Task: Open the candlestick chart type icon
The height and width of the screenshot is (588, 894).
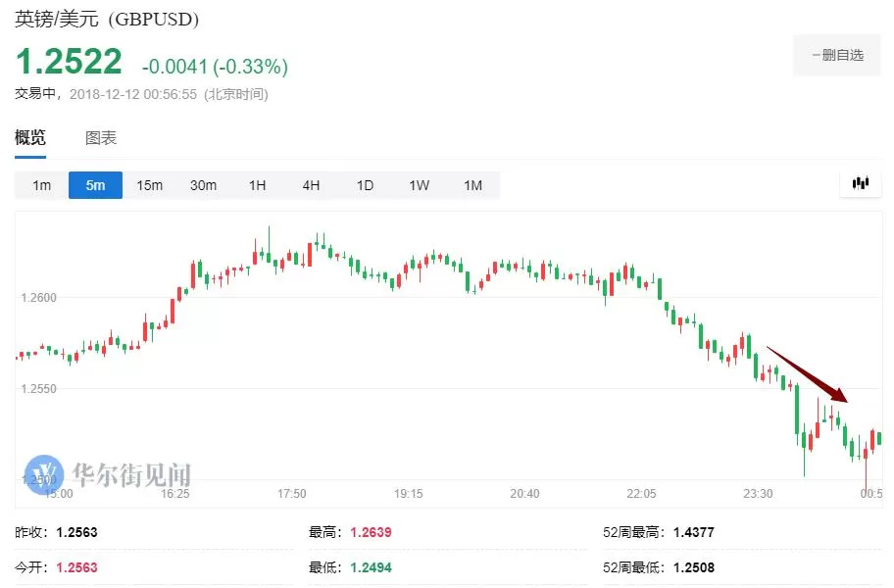Action: [861, 183]
